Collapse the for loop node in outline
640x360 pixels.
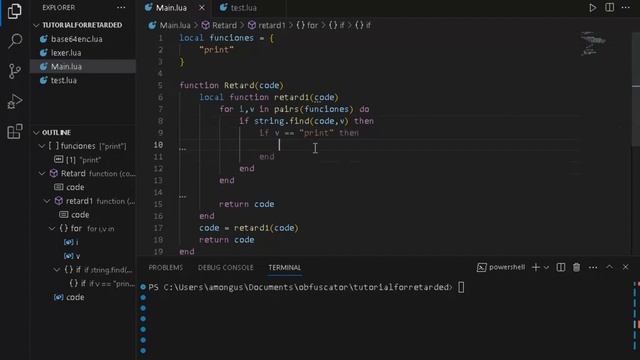pyautogui.click(x=52, y=229)
